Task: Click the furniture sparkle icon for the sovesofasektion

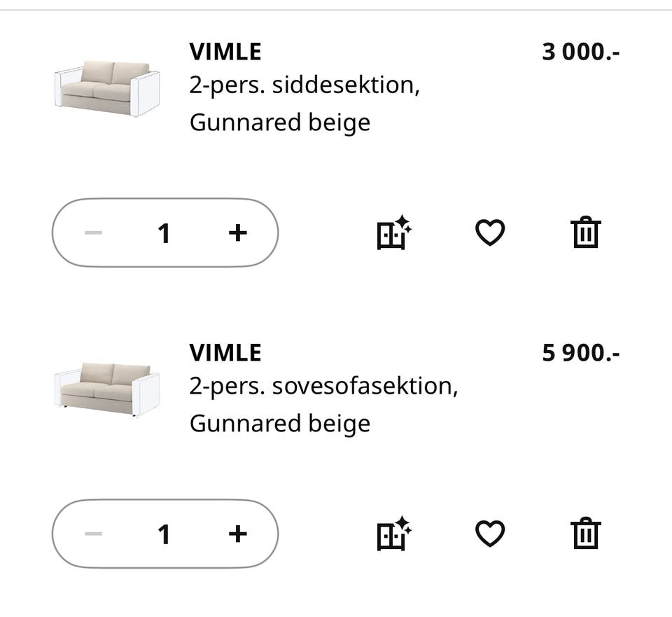Action: click(x=393, y=534)
